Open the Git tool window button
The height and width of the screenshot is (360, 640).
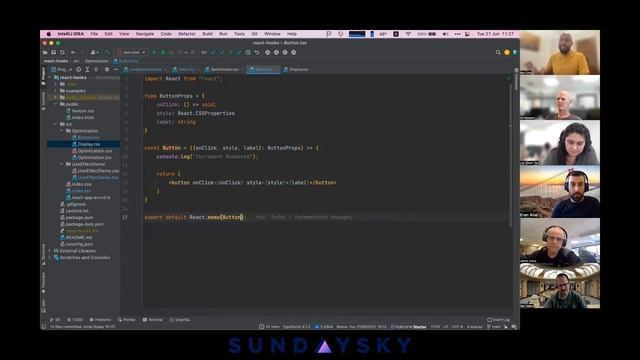tap(55, 320)
